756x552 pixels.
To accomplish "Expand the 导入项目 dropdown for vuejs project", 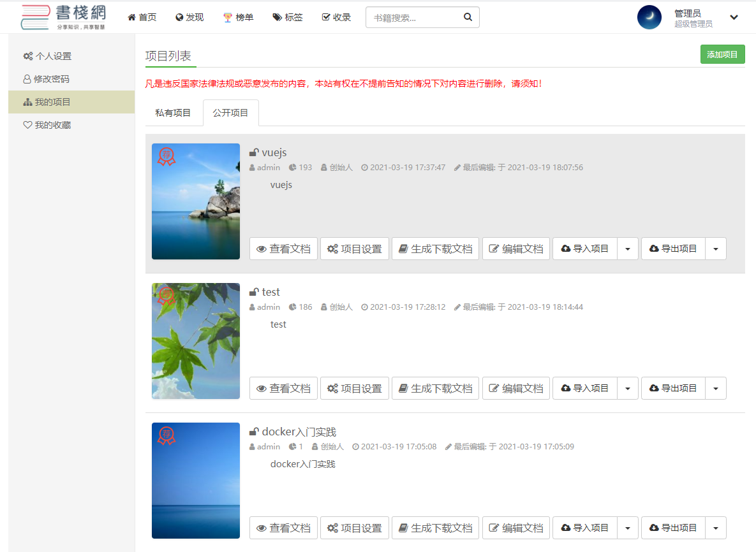I will (x=628, y=249).
